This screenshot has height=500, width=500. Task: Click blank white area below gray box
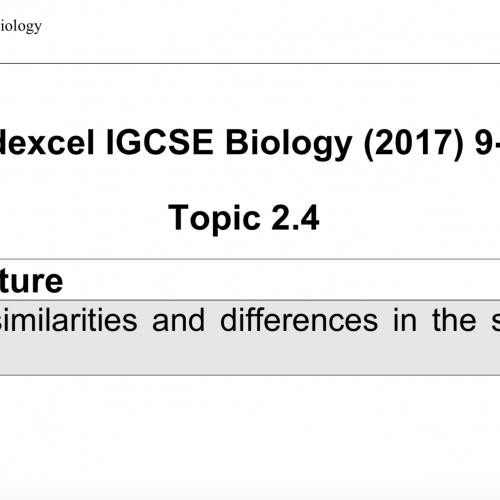(x=250, y=437)
